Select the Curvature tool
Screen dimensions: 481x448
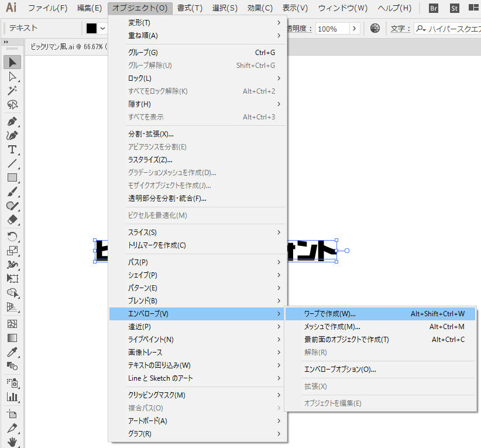point(12,135)
